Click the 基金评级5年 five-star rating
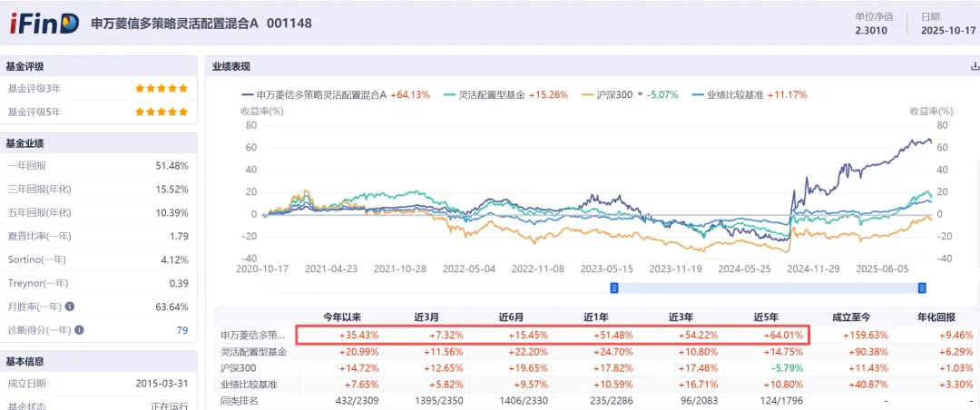 (162, 112)
